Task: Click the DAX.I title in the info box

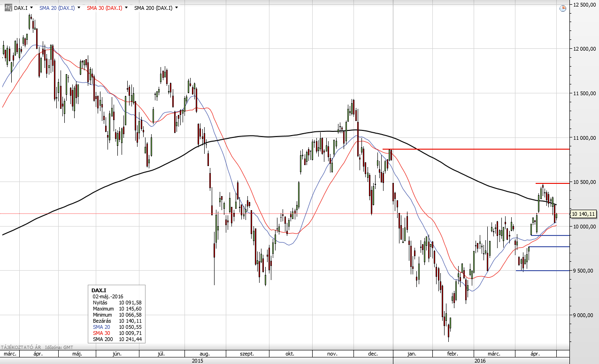Action: click(99, 291)
